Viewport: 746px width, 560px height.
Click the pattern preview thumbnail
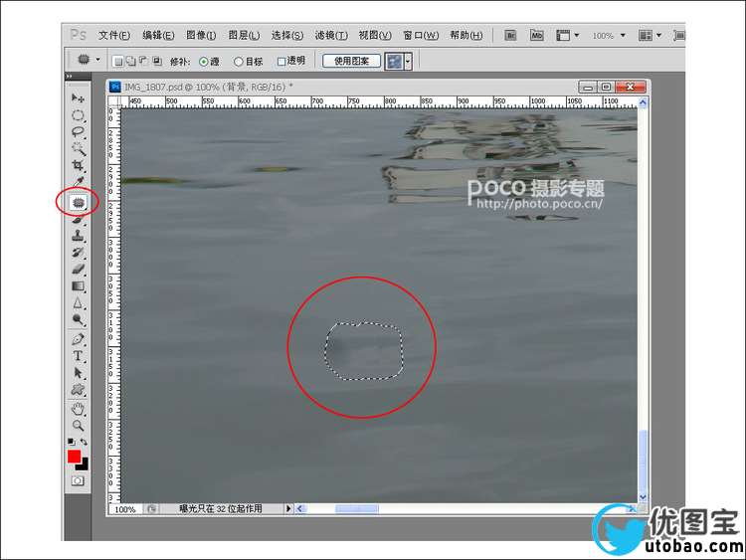pos(394,62)
